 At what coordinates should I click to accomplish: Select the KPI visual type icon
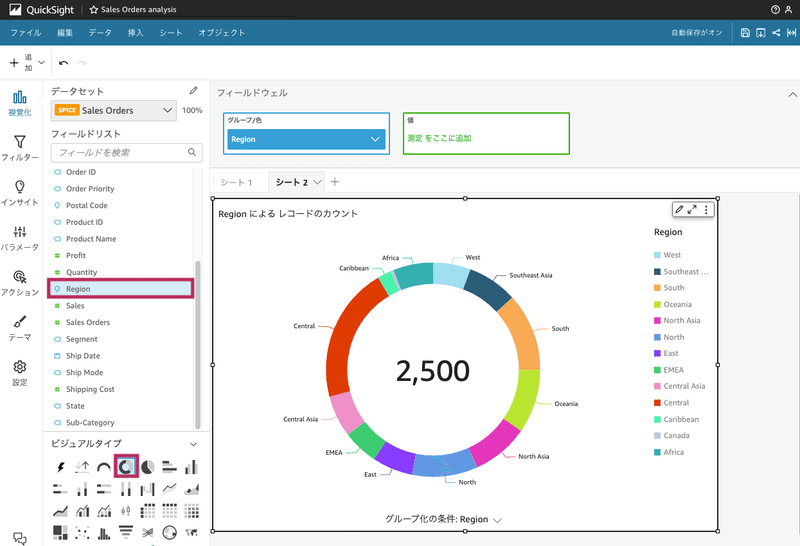click(x=82, y=467)
